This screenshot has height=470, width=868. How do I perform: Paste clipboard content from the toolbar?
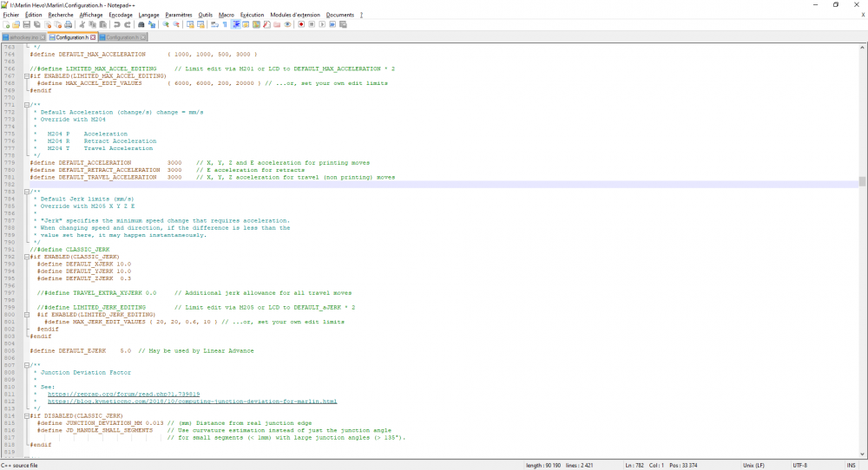click(103, 24)
